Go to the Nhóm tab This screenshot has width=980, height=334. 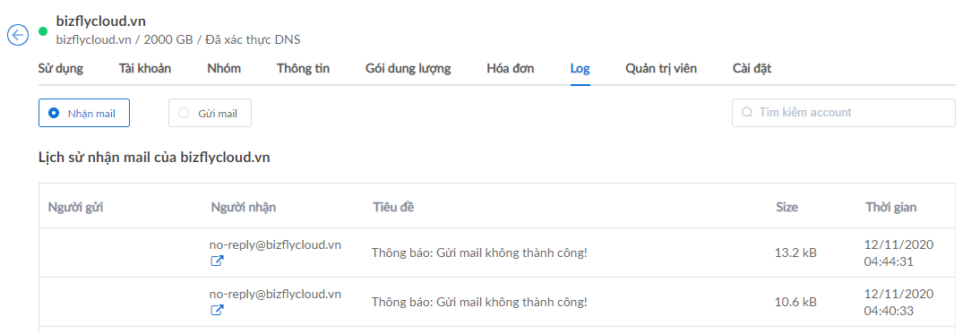(x=224, y=69)
